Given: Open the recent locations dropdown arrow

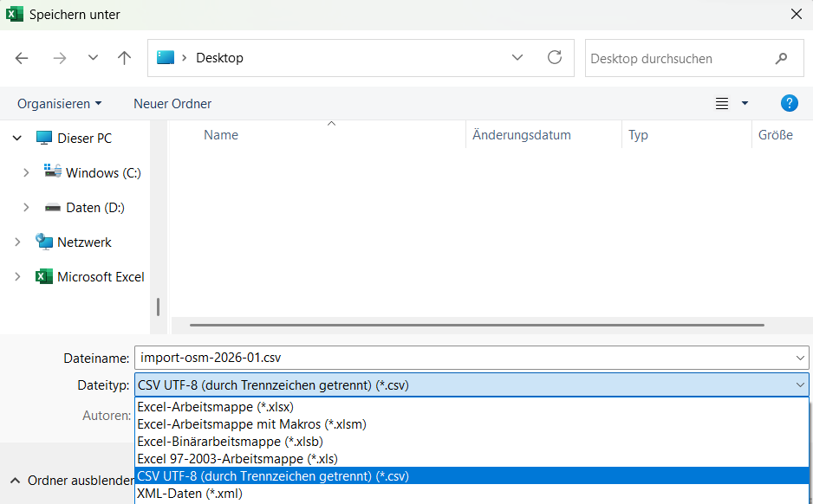Looking at the screenshot, I should point(94,58).
